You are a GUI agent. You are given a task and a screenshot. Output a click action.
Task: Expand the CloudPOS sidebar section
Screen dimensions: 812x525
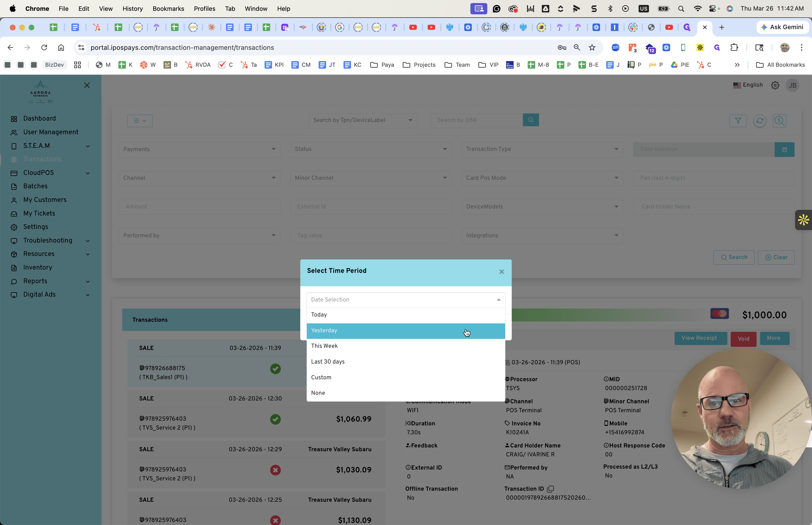pyautogui.click(x=51, y=173)
